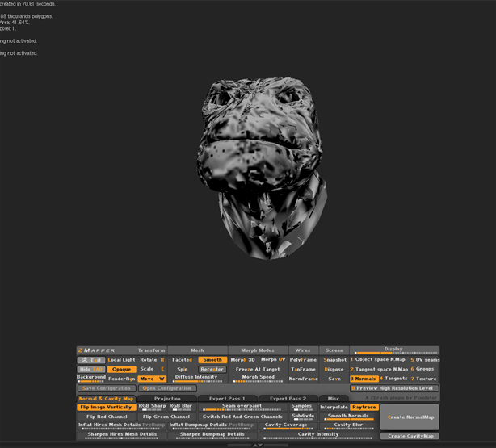This screenshot has height=448, width=496.
Task: Switch to the Projection tab
Action: 167,399
